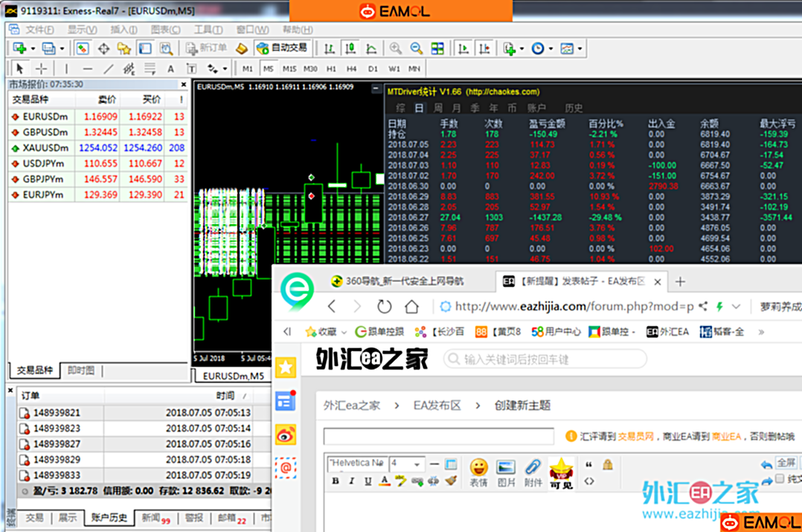Switch chart to candlesticks
This screenshot has height=532, width=802.
point(350,48)
